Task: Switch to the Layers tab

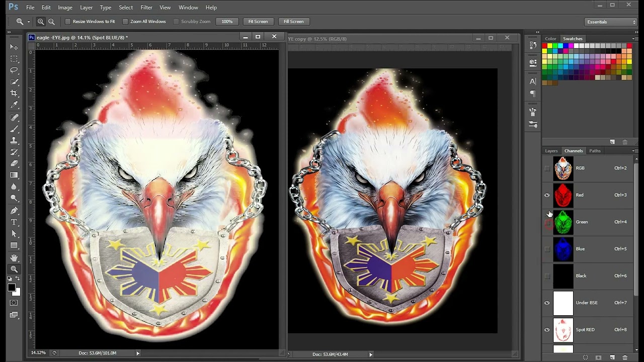Action: [551, 151]
